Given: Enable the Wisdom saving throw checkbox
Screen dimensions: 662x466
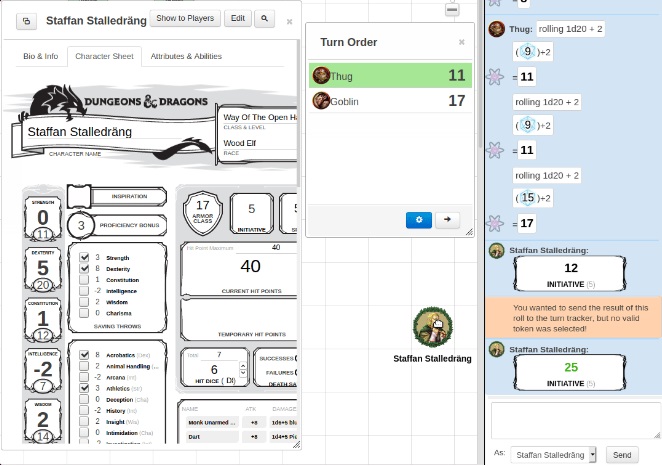Looking at the screenshot, I should click(x=84, y=301).
